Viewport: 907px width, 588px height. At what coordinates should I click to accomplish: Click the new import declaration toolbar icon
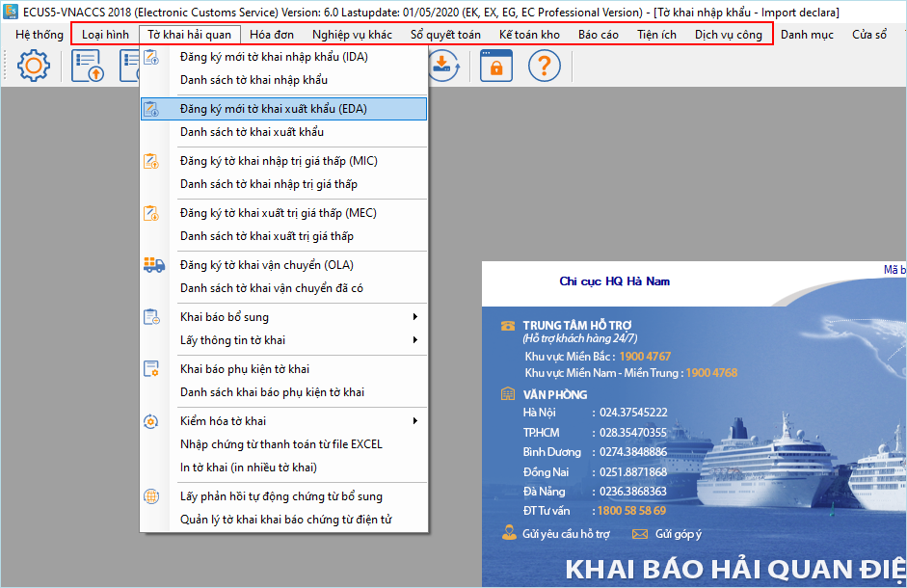[x=88, y=66]
